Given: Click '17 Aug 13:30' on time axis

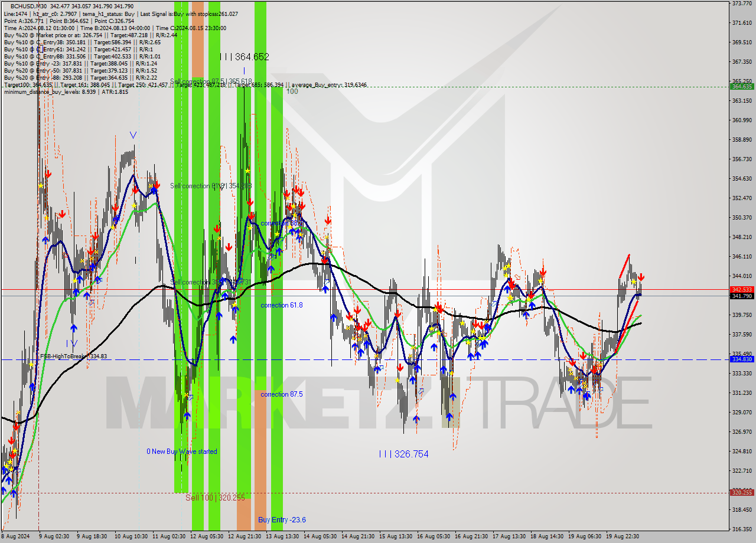Looking at the screenshot, I should pyautogui.click(x=509, y=537).
